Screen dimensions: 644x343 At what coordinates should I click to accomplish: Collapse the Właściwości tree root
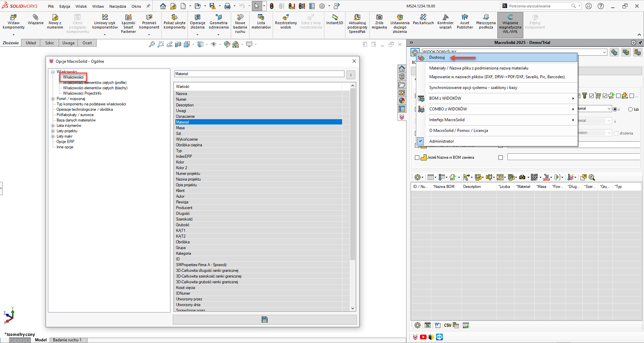pos(53,72)
